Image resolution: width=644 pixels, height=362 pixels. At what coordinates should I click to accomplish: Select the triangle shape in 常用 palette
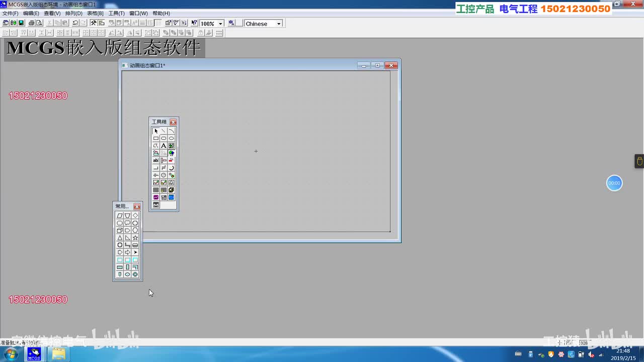pyautogui.click(x=120, y=238)
